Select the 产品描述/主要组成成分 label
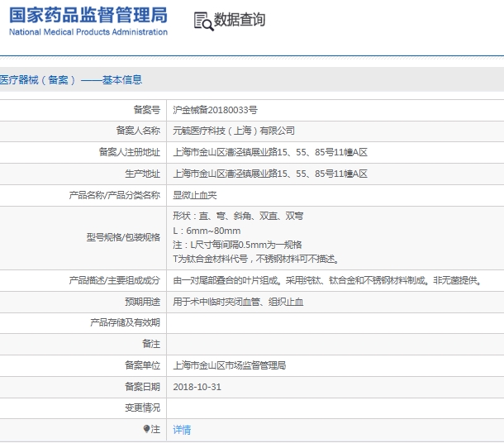 tap(114, 280)
